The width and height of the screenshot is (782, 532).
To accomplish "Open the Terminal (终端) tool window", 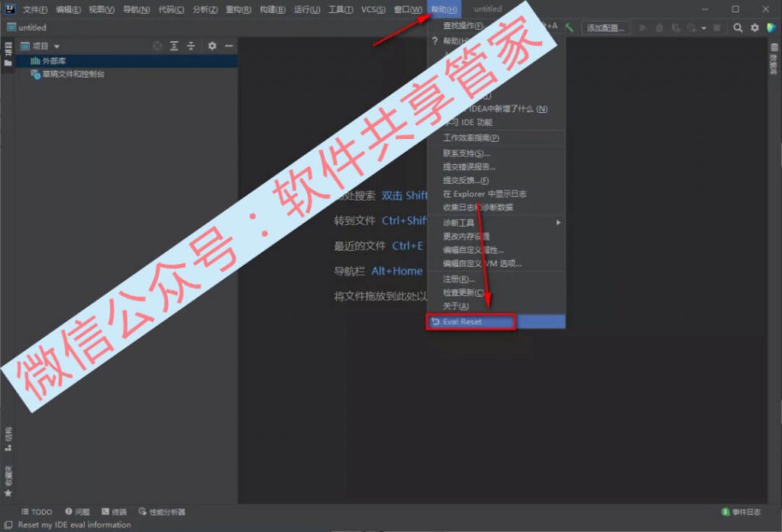I will point(115,511).
